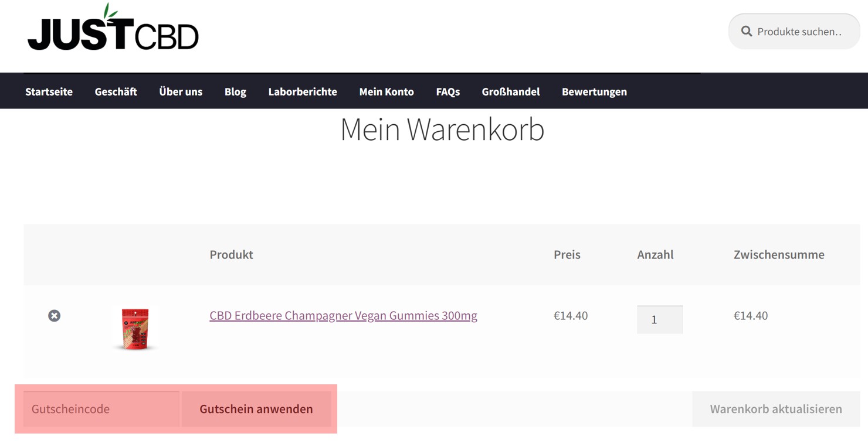Click the JustCBD logo
Viewport: 868px width, 447px height.
pos(113,27)
